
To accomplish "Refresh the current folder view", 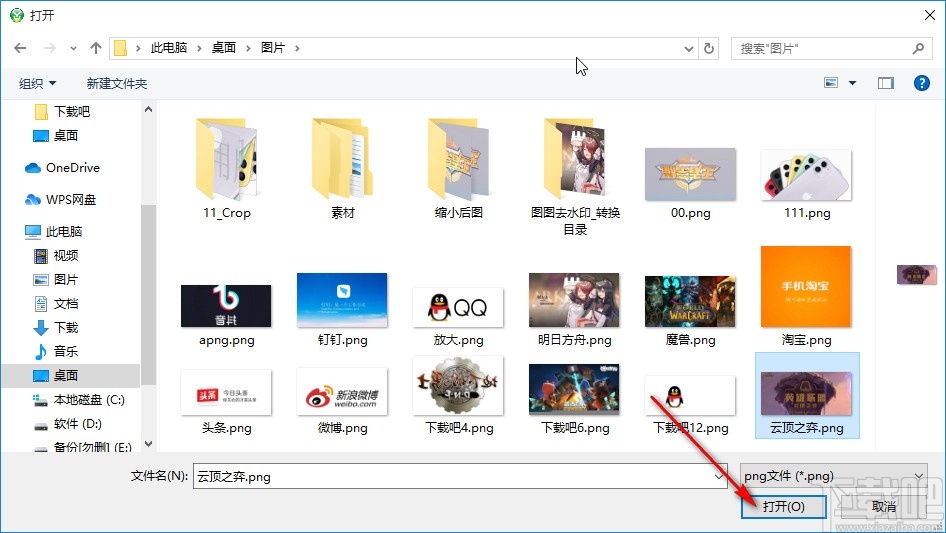I will coord(709,48).
